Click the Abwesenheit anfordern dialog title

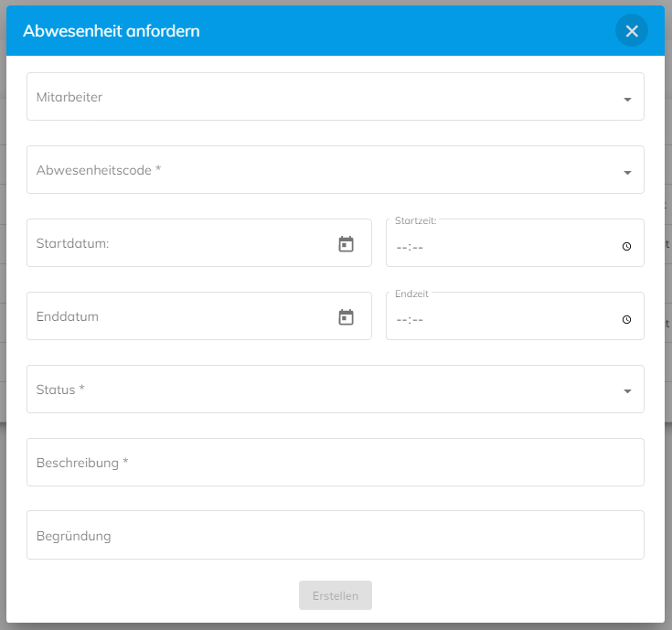(112, 31)
